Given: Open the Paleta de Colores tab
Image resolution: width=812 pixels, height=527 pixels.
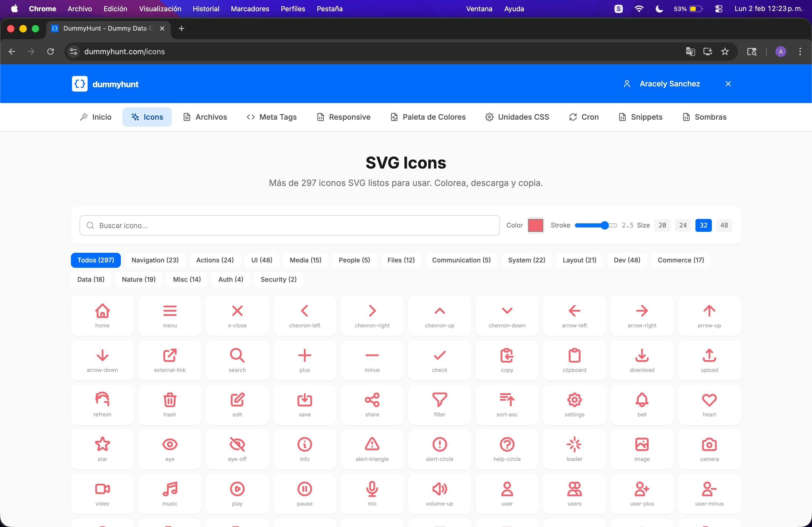Looking at the screenshot, I should tap(428, 117).
